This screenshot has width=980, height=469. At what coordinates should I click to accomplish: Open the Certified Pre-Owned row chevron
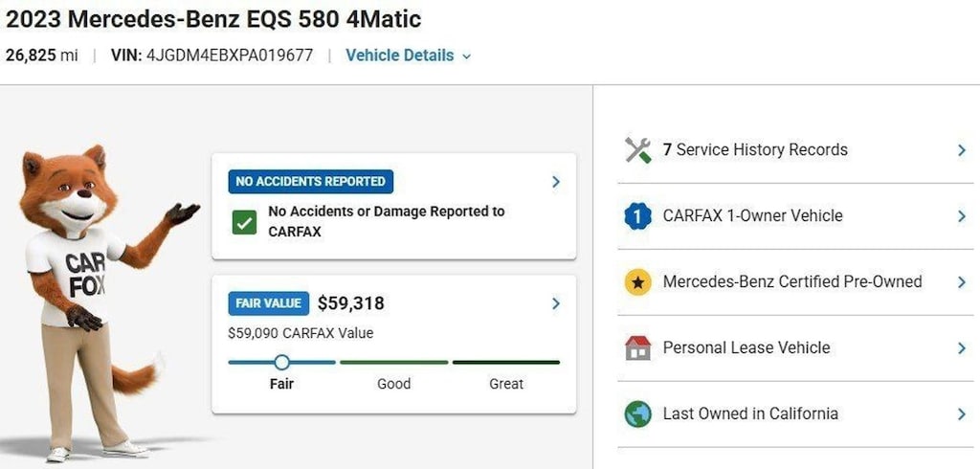click(961, 282)
